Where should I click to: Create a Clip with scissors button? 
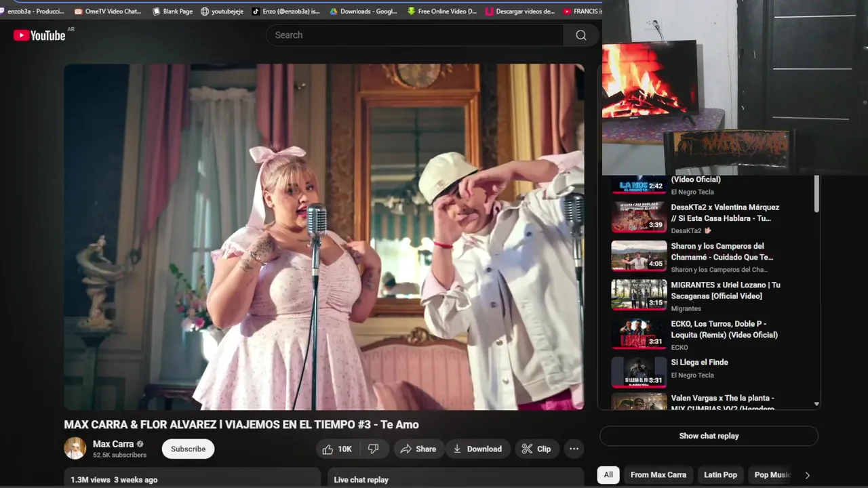pyautogui.click(x=536, y=449)
